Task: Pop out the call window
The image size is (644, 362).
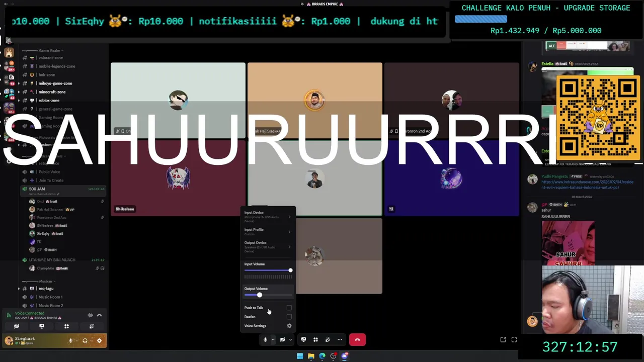Action: point(503,340)
